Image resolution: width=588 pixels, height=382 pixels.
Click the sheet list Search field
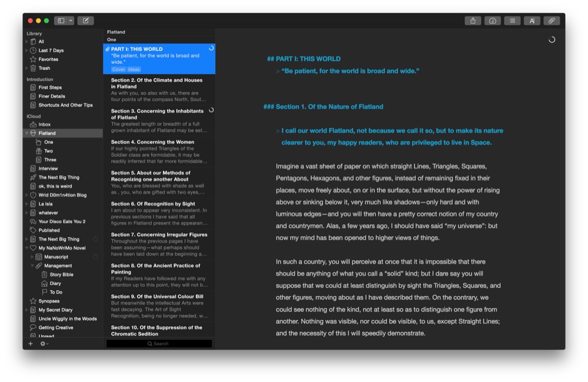pos(159,343)
